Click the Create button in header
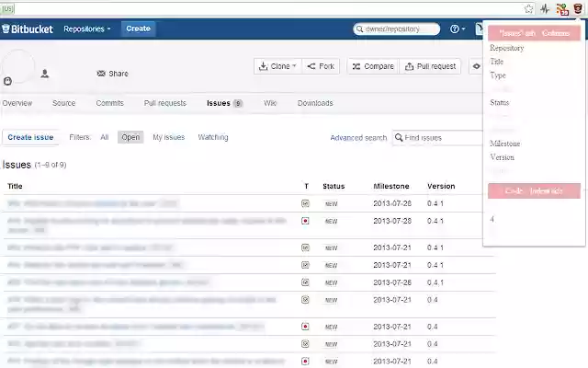Viewport: 588px width, 368px height. [x=138, y=29]
